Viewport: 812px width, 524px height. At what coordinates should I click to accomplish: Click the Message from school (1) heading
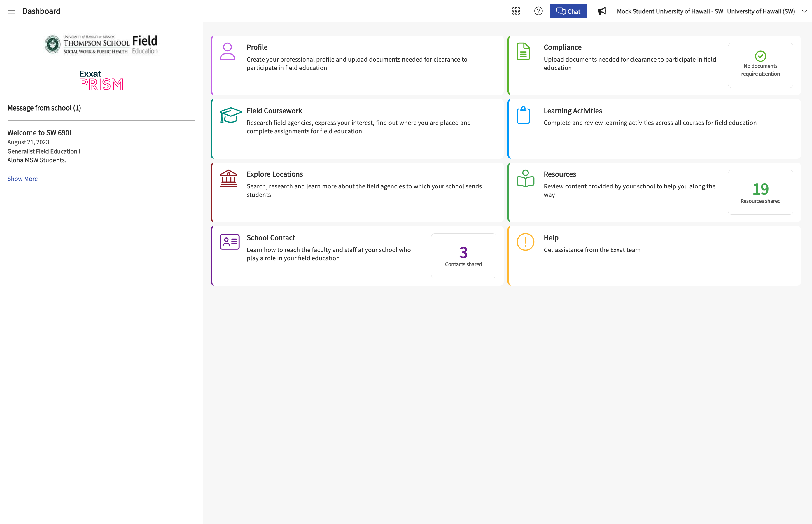coord(44,108)
